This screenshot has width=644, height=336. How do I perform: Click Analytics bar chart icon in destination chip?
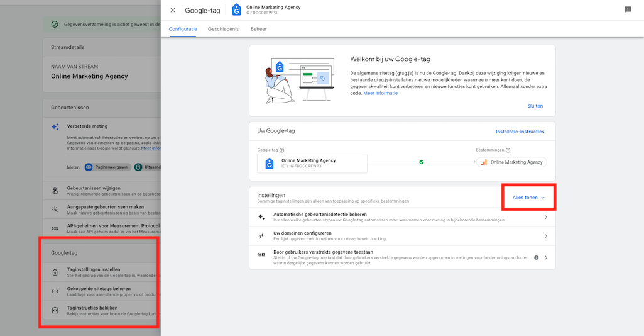(484, 162)
